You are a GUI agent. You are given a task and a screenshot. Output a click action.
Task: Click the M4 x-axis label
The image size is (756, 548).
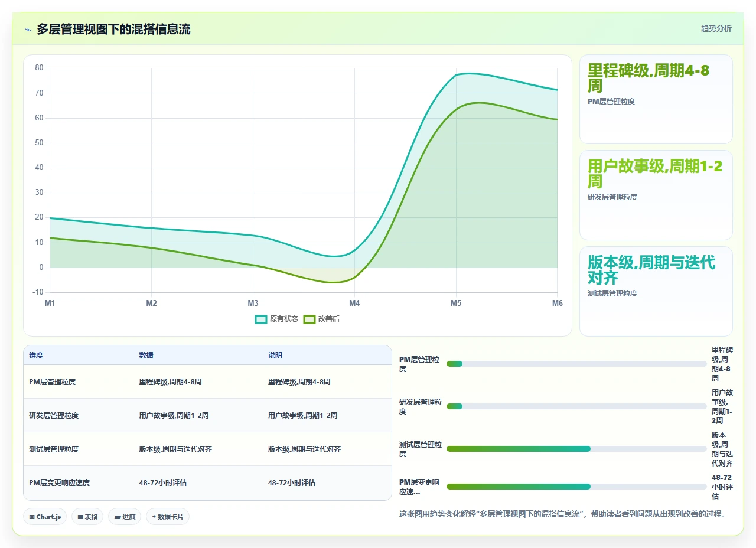point(354,303)
